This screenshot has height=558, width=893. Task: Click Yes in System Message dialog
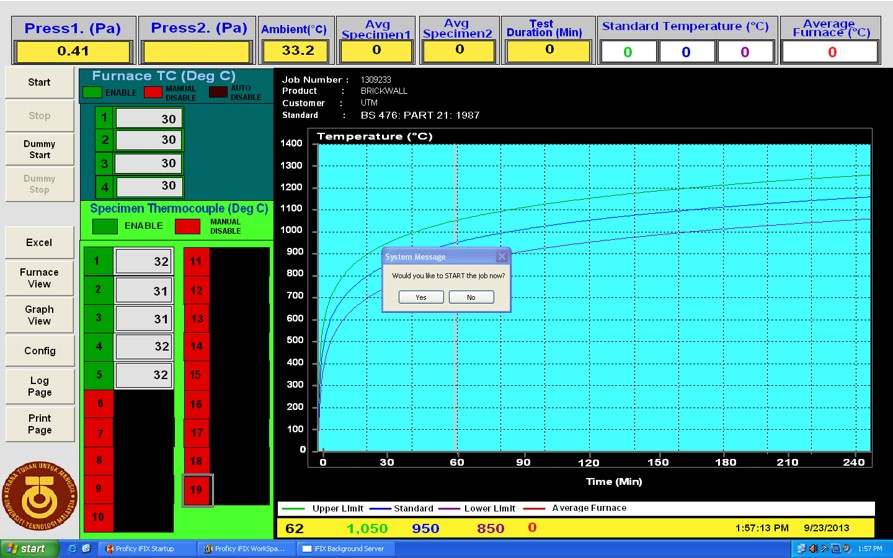pyautogui.click(x=421, y=297)
